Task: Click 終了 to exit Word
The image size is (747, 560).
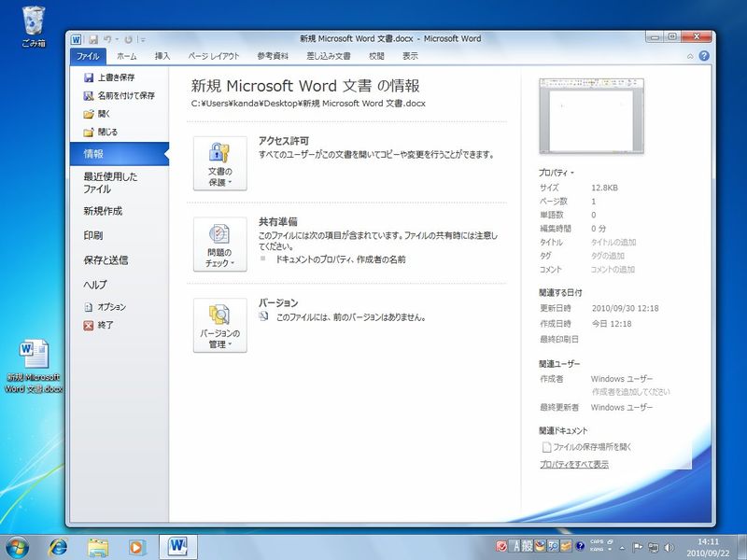Action: pos(99,325)
